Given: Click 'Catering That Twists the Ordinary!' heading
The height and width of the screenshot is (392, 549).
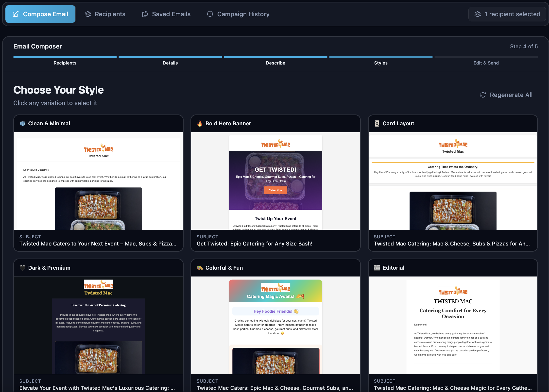Looking at the screenshot, I should click(x=453, y=167).
